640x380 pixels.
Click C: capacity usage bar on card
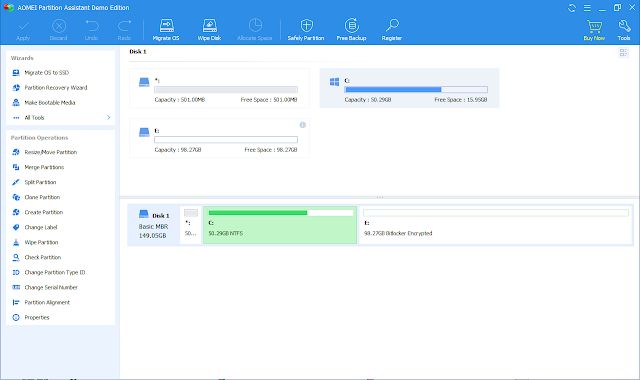(x=416, y=89)
